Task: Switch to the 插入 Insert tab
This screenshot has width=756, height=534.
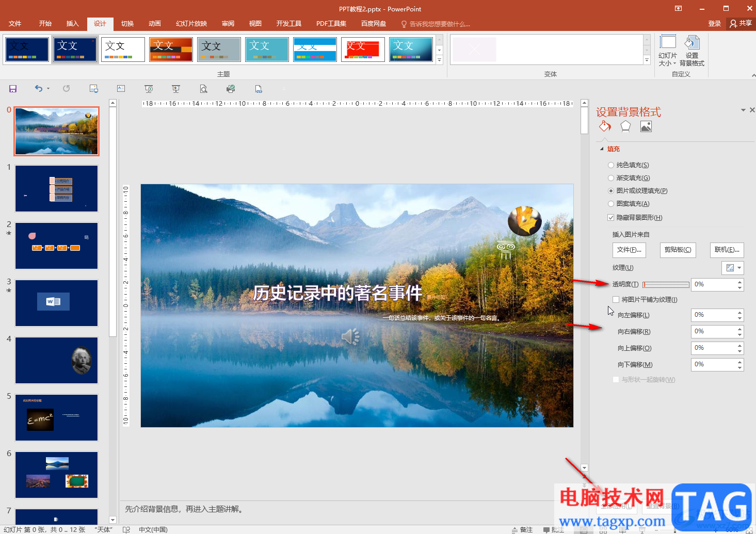Action: click(73, 24)
